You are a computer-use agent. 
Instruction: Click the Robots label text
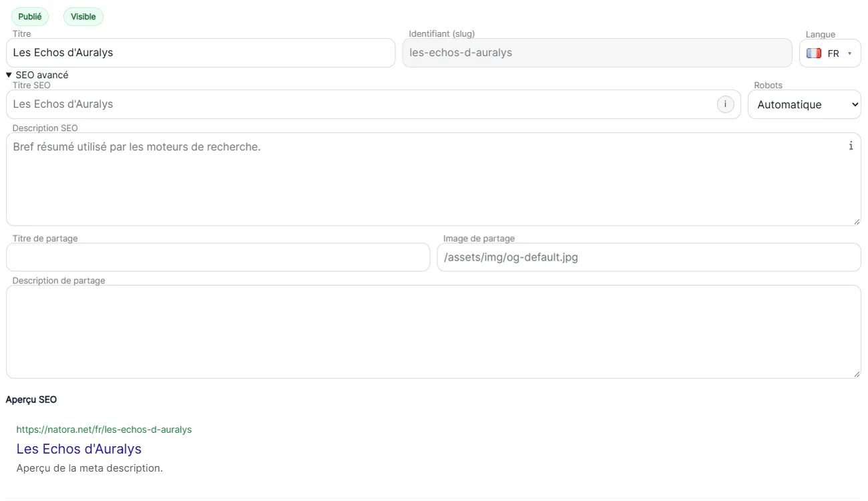click(x=768, y=86)
